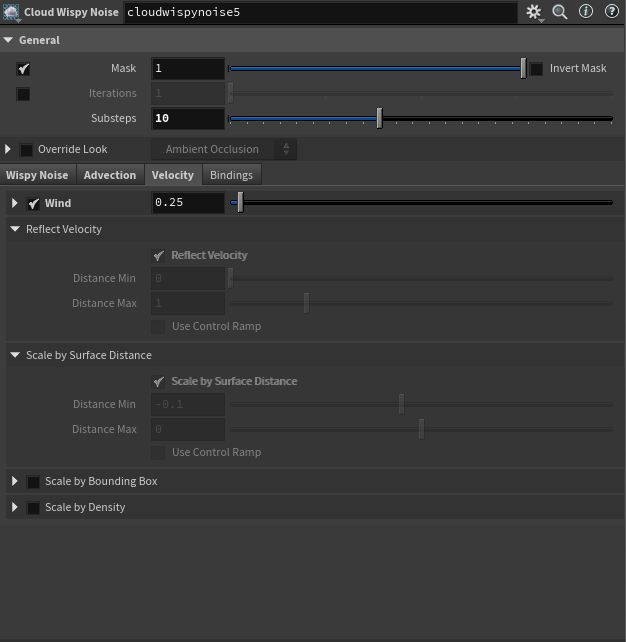Collapse the Scale by Surface Distance section

[x=15, y=355]
